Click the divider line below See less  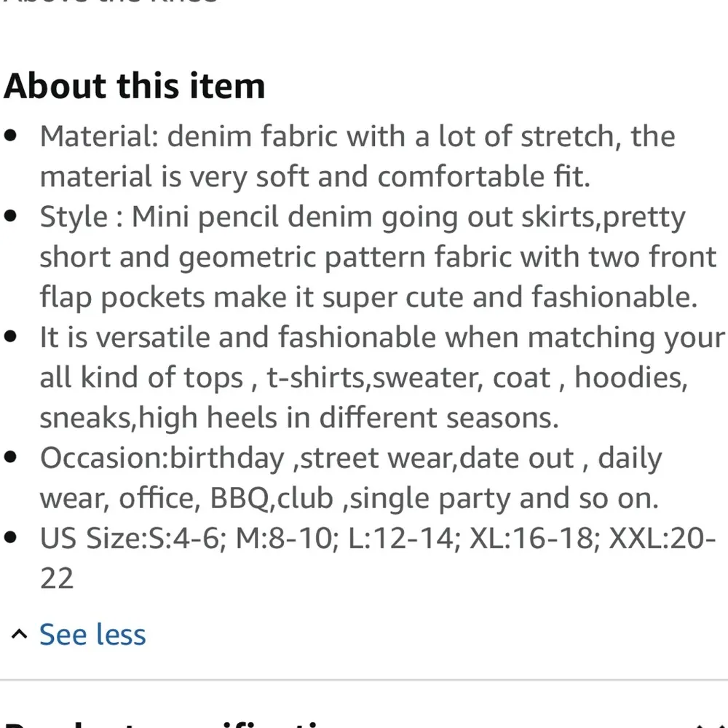[364, 680]
